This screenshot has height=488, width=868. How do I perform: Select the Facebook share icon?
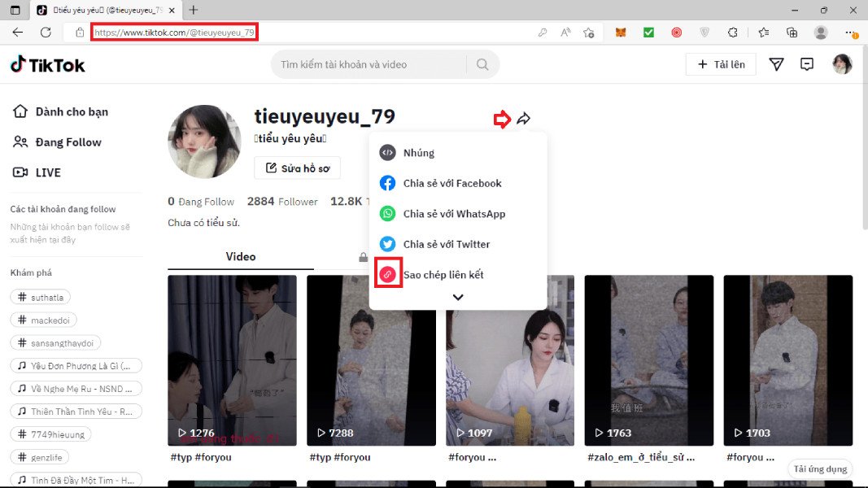click(x=387, y=182)
